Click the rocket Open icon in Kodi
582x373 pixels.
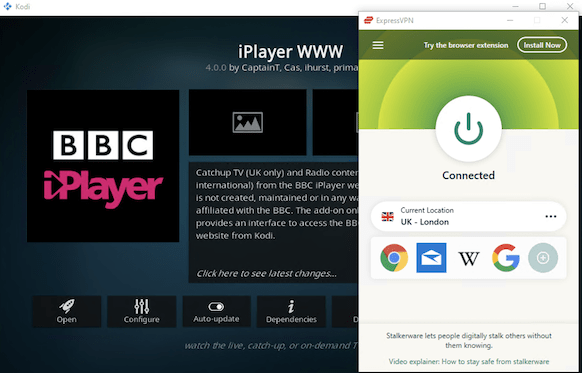click(x=67, y=306)
